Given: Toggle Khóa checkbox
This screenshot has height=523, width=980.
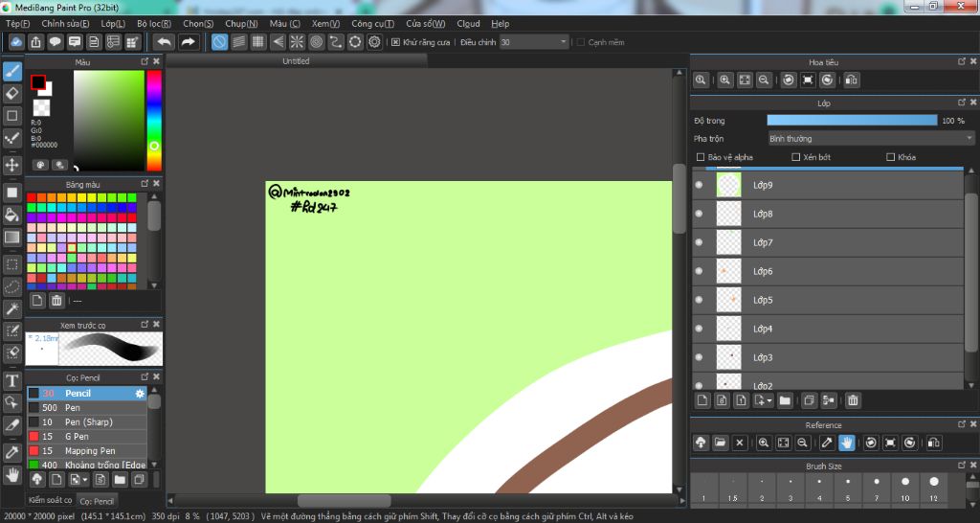Looking at the screenshot, I should coord(891,157).
